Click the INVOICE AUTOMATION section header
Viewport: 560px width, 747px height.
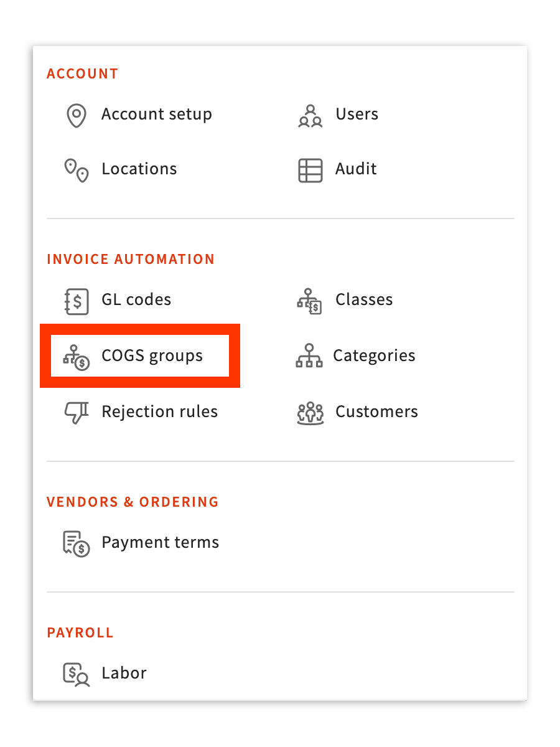(x=131, y=259)
